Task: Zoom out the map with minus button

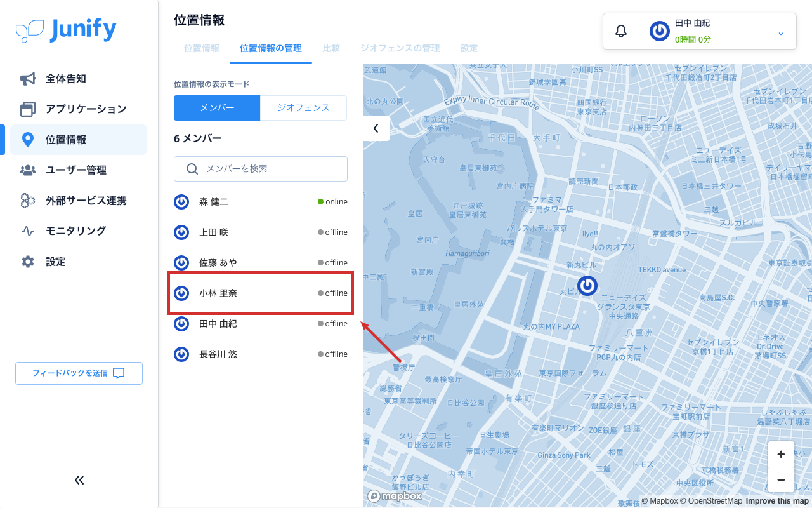Action: 781,480
